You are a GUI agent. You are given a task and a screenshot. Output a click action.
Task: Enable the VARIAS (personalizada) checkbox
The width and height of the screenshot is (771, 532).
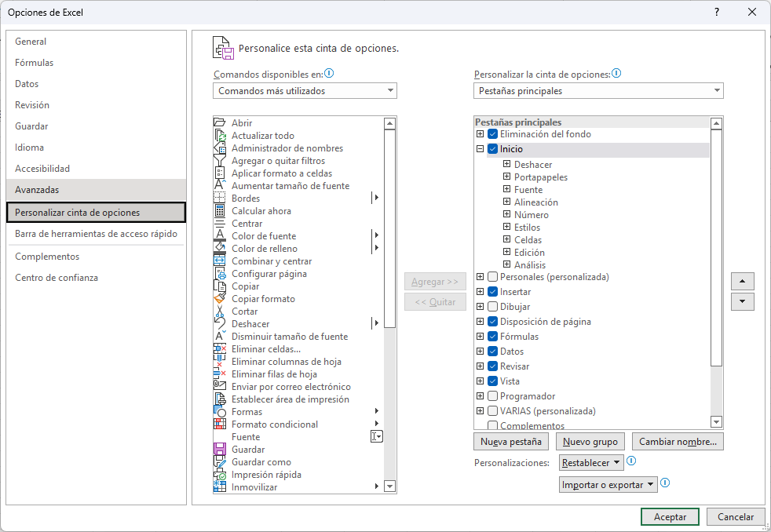[493, 410]
